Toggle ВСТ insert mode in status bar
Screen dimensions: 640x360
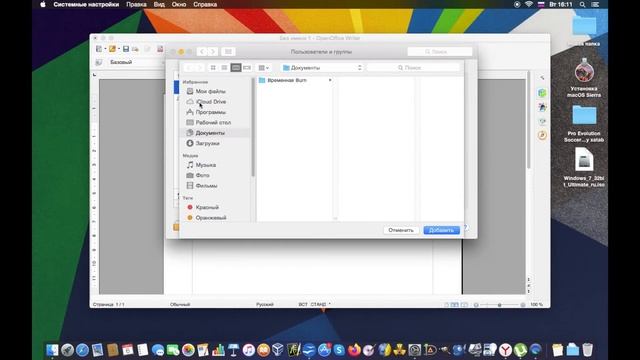[x=303, y=304]
